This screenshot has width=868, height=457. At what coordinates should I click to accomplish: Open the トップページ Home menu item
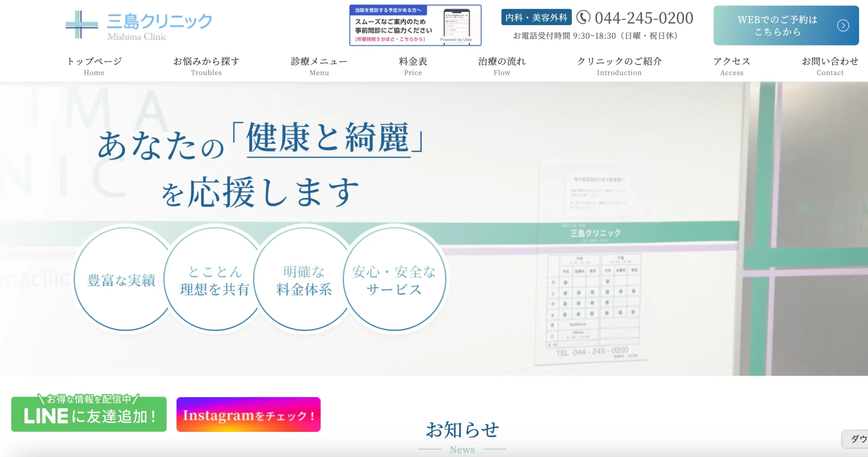94,66
